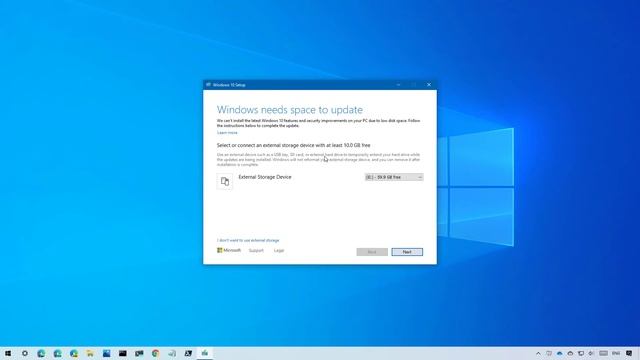Click the blue OneDrive cloud tray icon

point(560,353)
